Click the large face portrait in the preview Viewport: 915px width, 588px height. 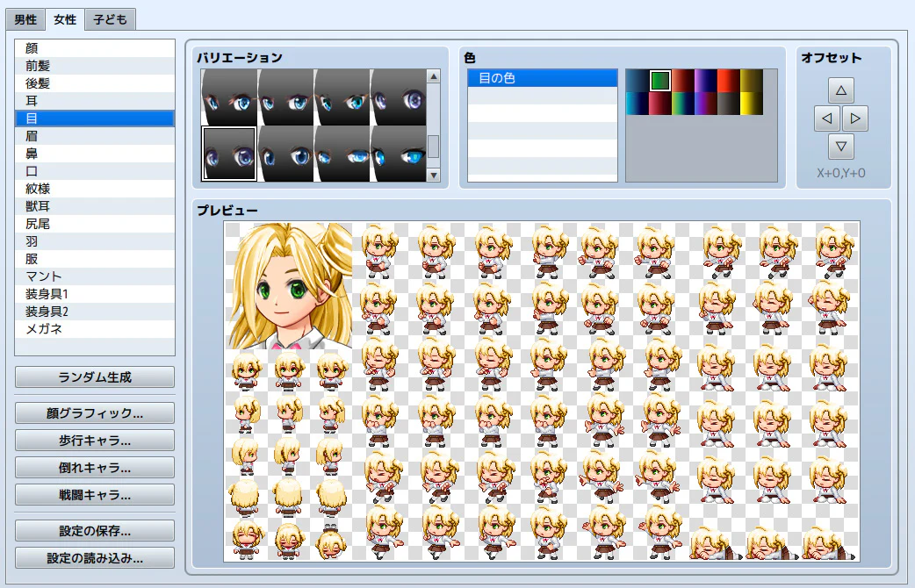[289, 285]
